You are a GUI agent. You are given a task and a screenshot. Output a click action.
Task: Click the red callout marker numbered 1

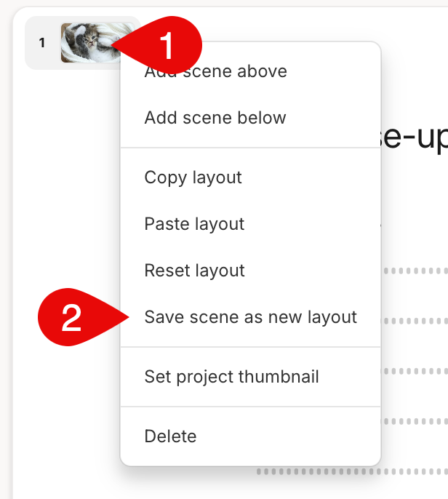pyautogui.click(x=166, y=45)
